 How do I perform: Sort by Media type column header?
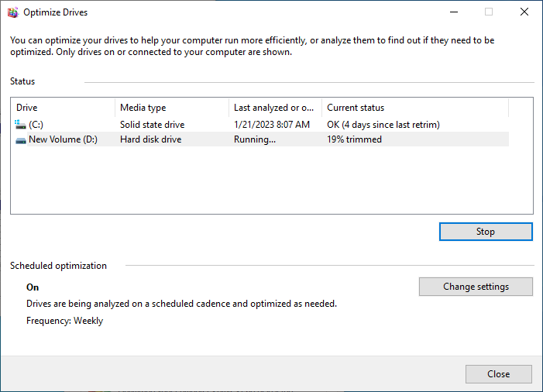click(x=172, y=108)
